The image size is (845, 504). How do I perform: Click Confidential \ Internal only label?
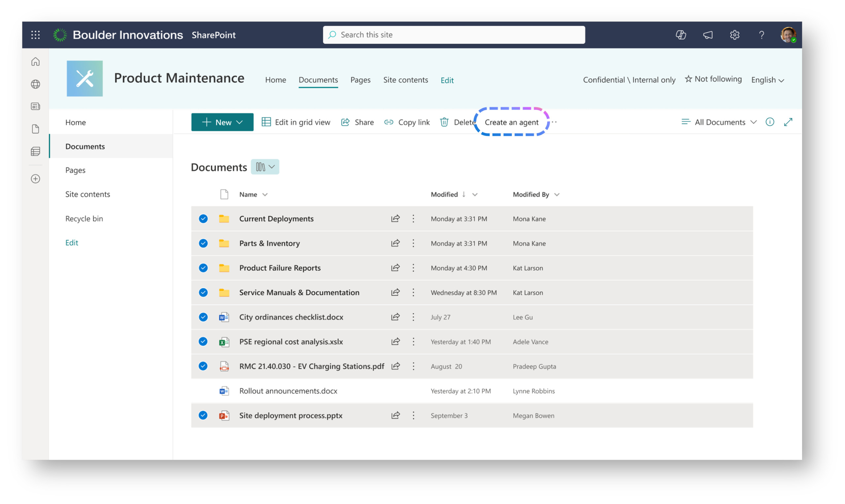[629, 80]
